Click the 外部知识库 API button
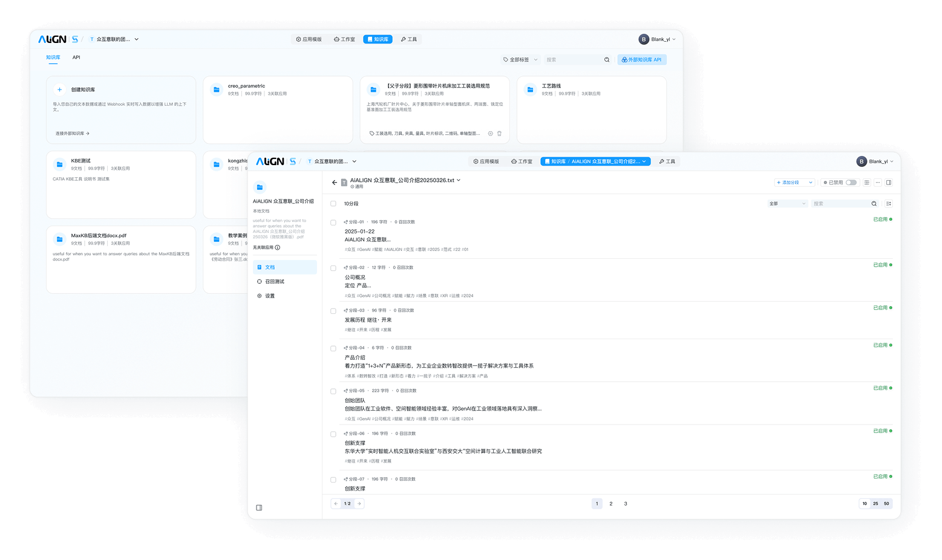The width and height of the screenshot is (942, 560). 641,60
